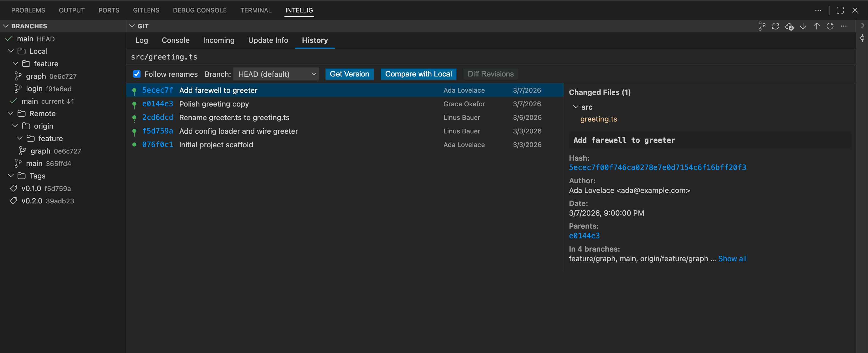Screen dimensions: 868x353
Task: Click the checkmark beside main HEAD
Action: (9, 39)
